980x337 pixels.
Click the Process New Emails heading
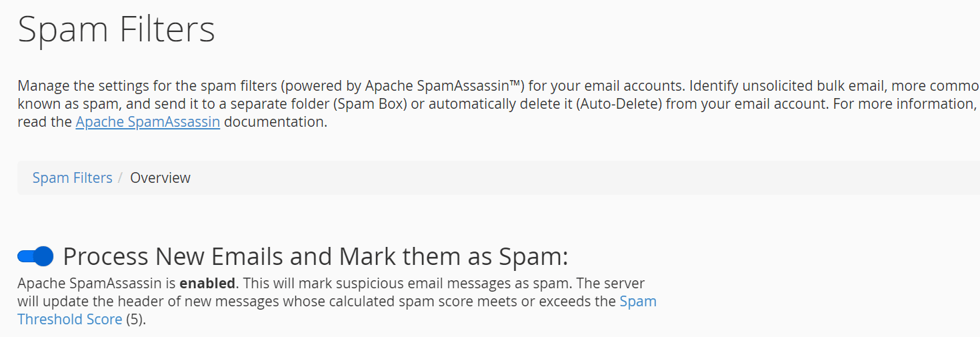pyautogui.click(x=315, y=256)
